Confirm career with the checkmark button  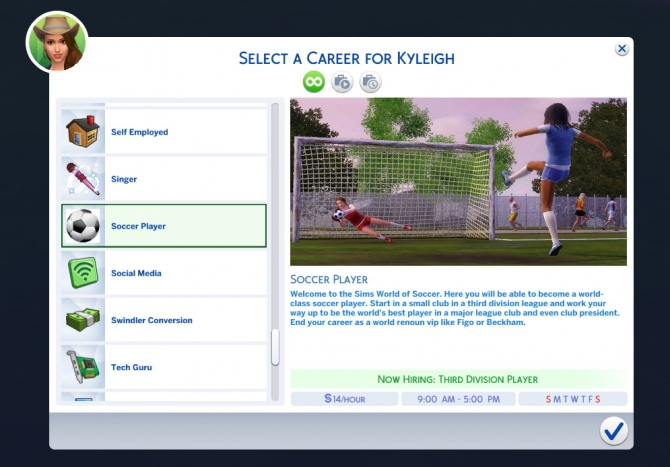(613, 431)
